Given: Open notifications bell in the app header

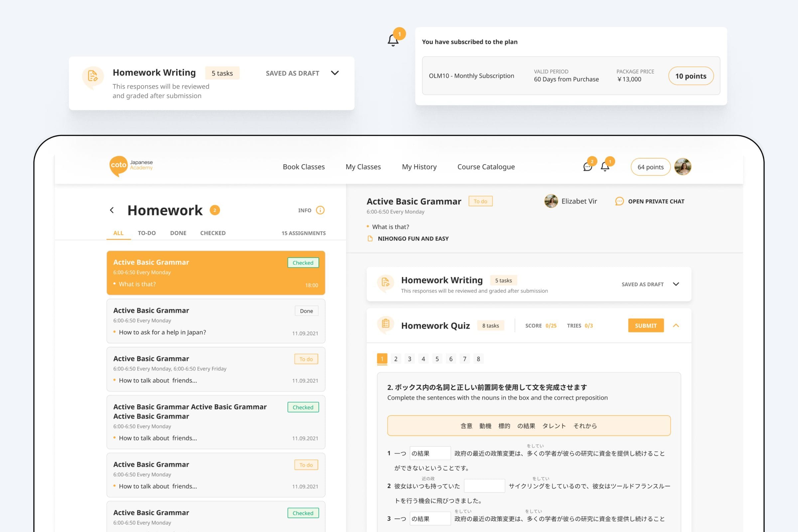Looking at the screenshot, I should (605, 167).
